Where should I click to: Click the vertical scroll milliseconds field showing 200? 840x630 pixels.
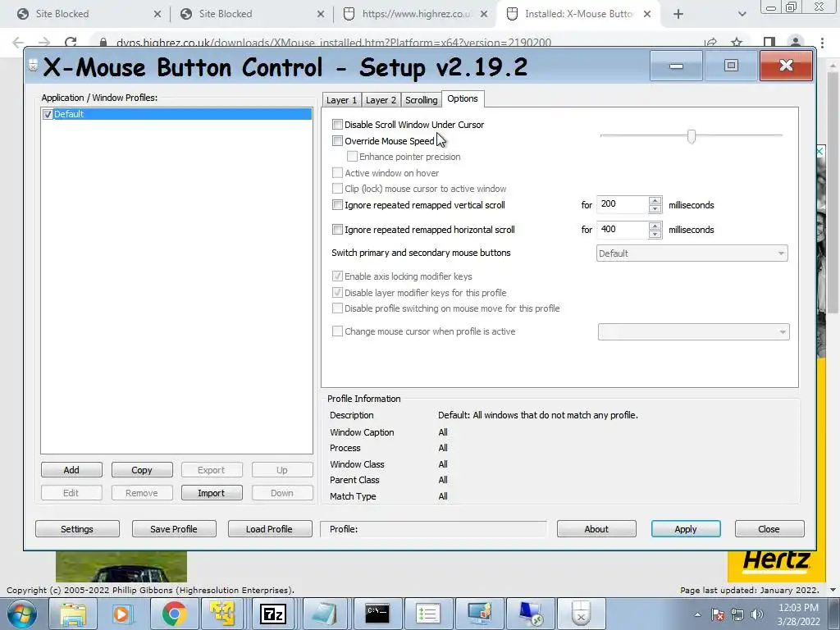click(623, 204)
